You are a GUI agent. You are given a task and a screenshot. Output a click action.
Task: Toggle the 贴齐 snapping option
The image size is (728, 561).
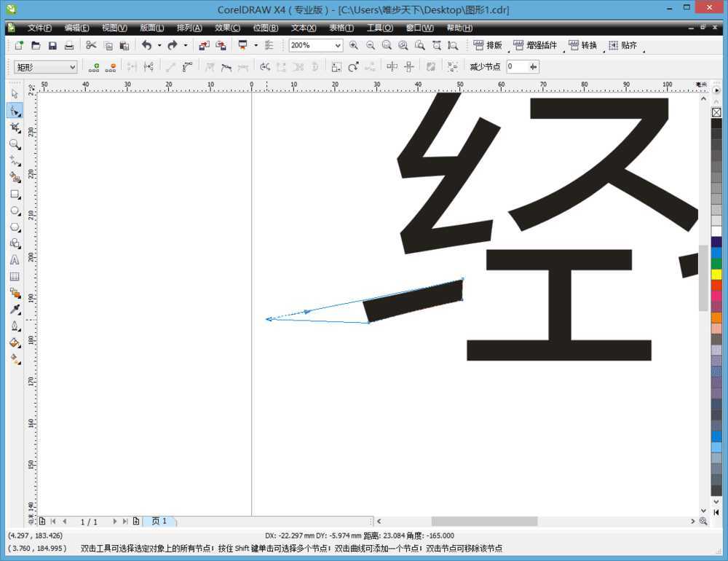[x=626, y=45]
